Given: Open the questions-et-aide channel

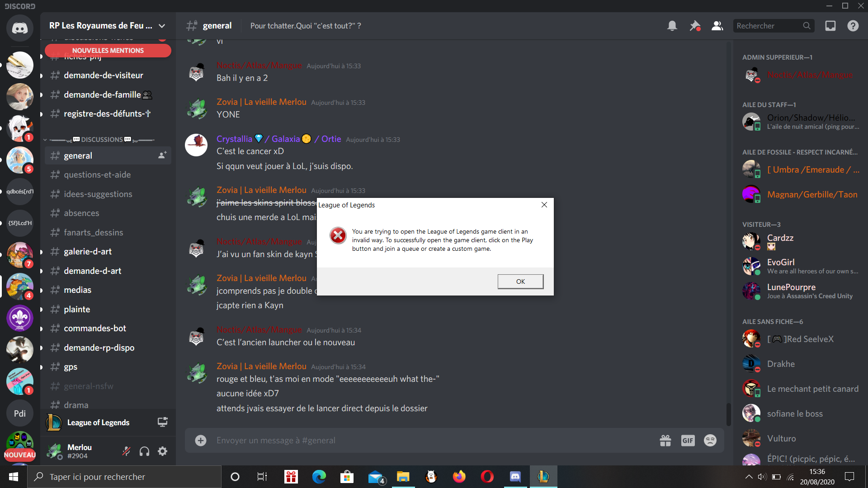Looking at the screenshot, I should point(97,175).
